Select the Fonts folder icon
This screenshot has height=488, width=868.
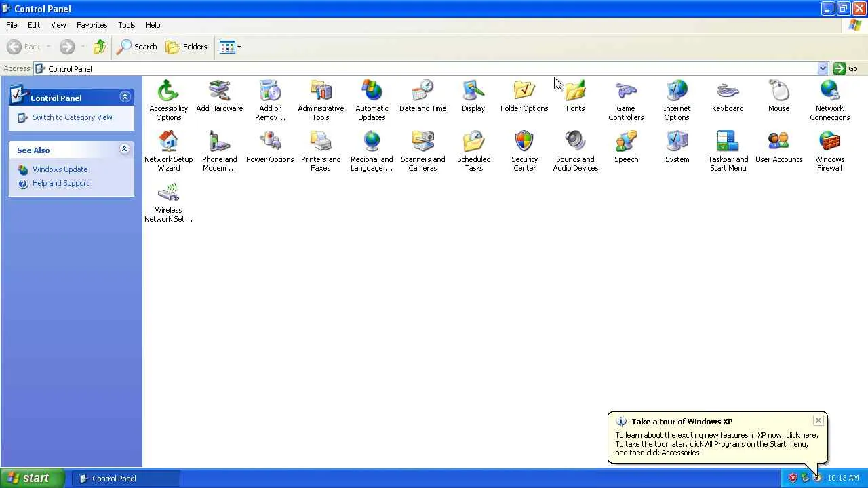click(x=575, y=96)
